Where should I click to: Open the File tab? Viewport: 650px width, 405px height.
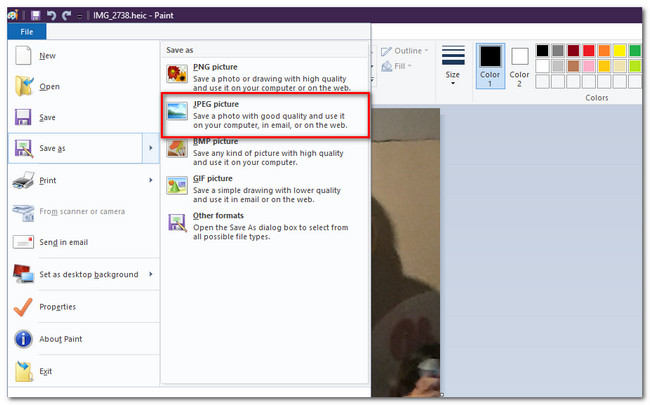tap(27, 32)
